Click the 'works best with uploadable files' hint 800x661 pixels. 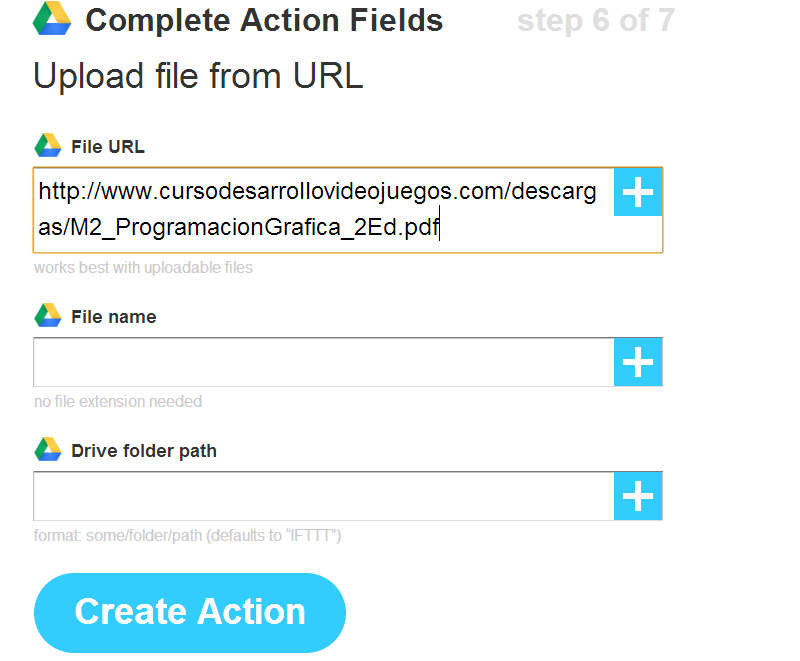[x=143, y=268]
